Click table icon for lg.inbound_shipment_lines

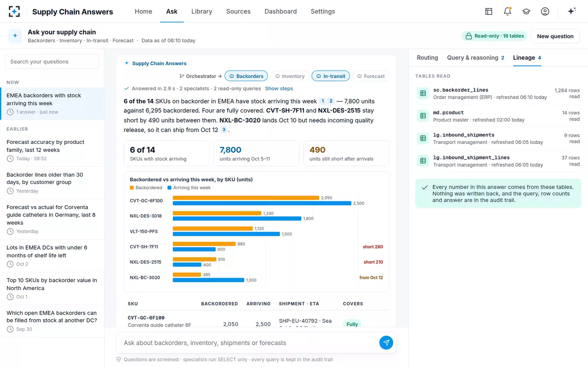click(423, 161)
